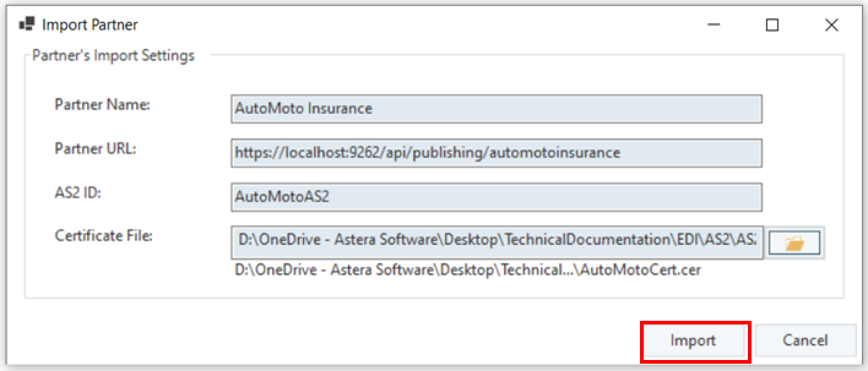Select the AS2 ID field containing AutoMotoAS2
This screenshot has width=868, height=371.
(496, 197)
